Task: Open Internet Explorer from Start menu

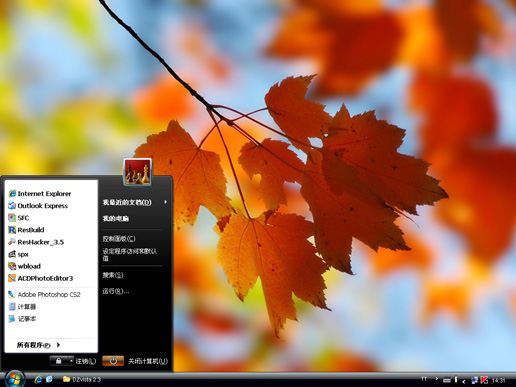Action: click(40, 193)
